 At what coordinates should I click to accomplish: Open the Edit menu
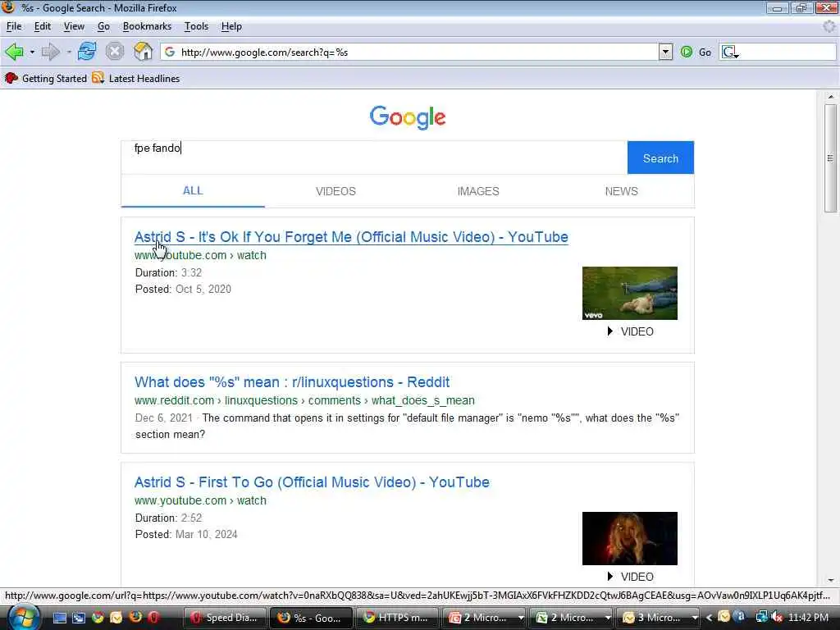tap(43, 26)
